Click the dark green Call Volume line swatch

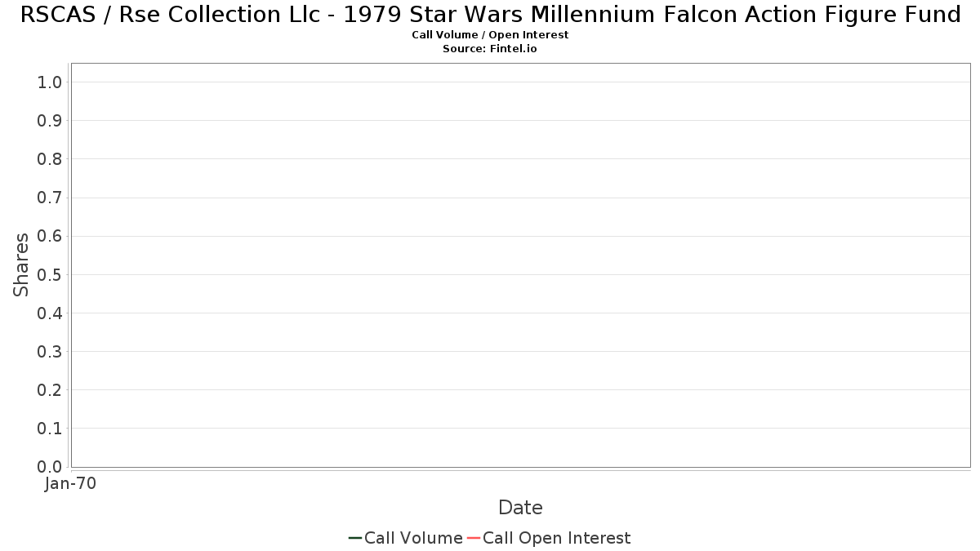coord(355,538)
